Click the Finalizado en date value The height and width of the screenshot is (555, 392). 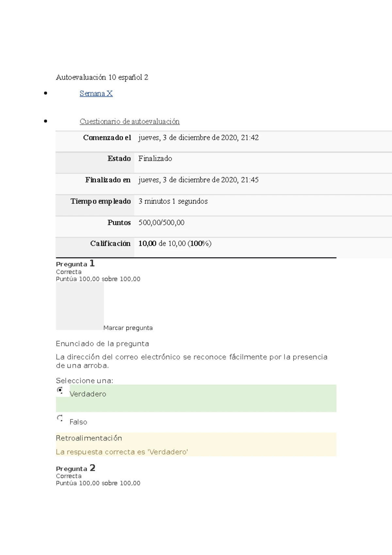click(198, 180)
